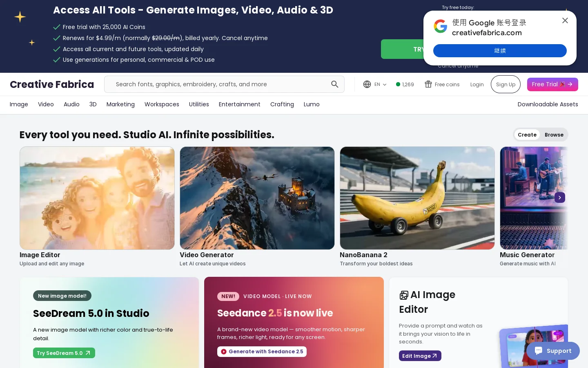Click 'Transform your boldest ideas' text
This screenshot has height=368, width=588.
click(376, 264)
